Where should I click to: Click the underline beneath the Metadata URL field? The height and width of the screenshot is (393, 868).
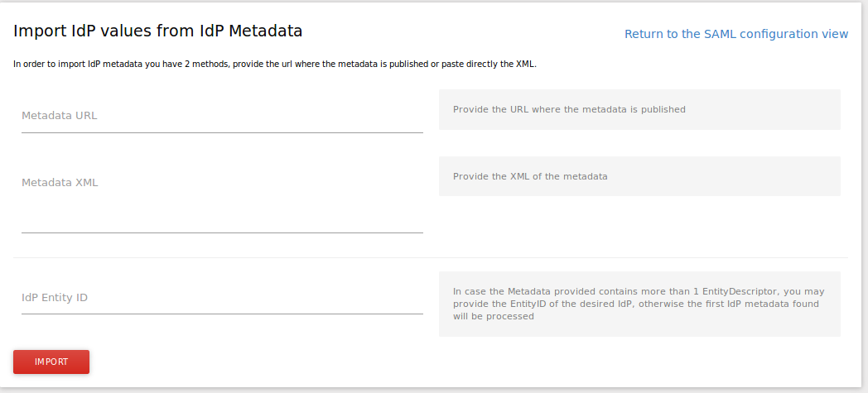222,132
